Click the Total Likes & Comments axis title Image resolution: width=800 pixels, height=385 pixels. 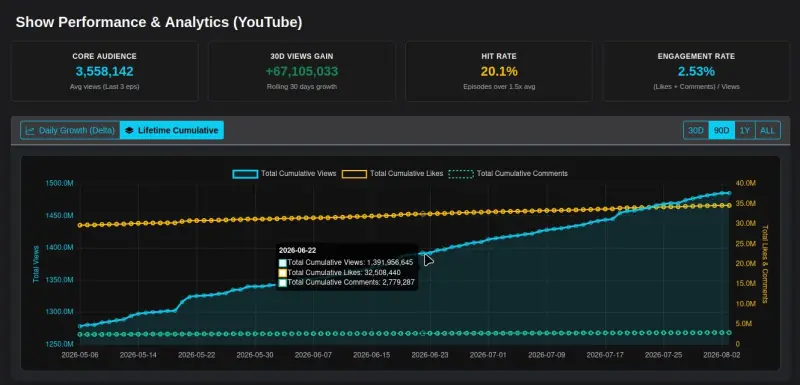(x=764, y=264)
